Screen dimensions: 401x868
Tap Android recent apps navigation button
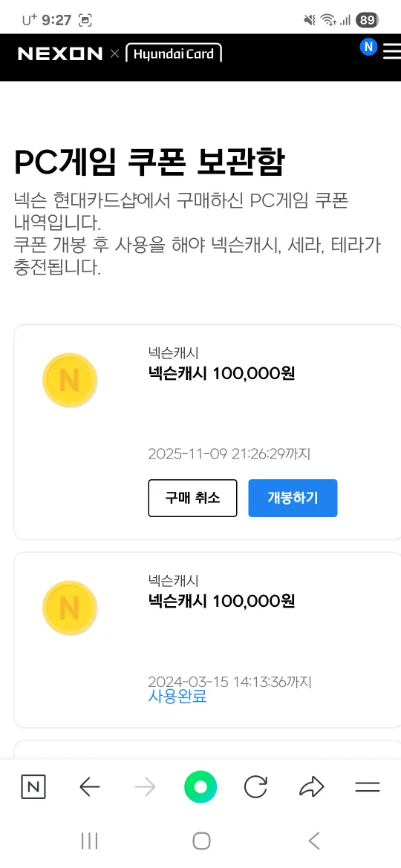(89, 841)
